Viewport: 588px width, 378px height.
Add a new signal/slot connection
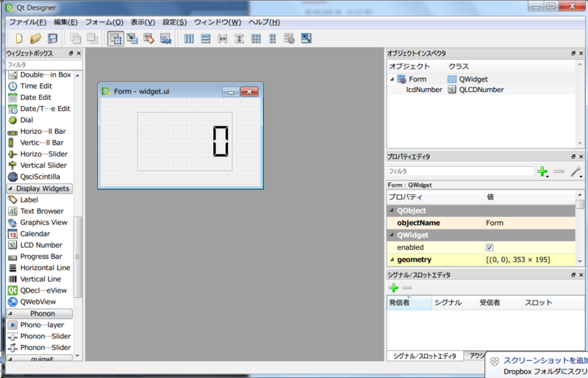(393, 288)
